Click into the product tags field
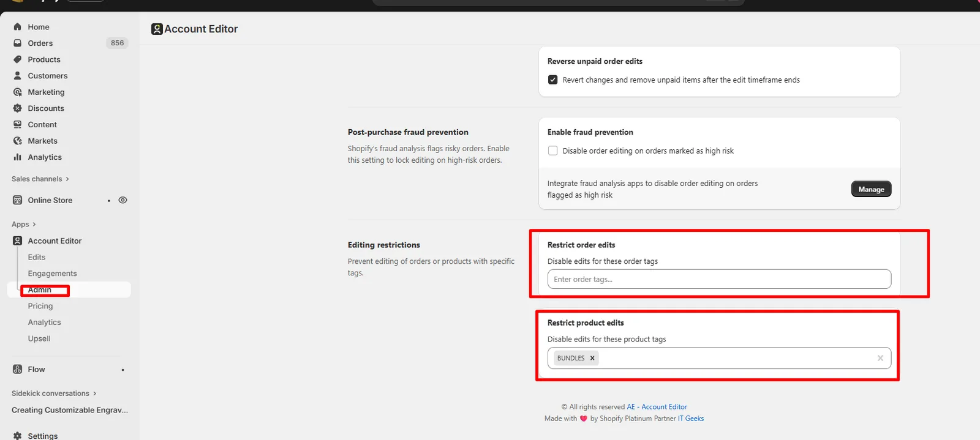The width and height of the screenshot is (980, 440). click(719, 358)
